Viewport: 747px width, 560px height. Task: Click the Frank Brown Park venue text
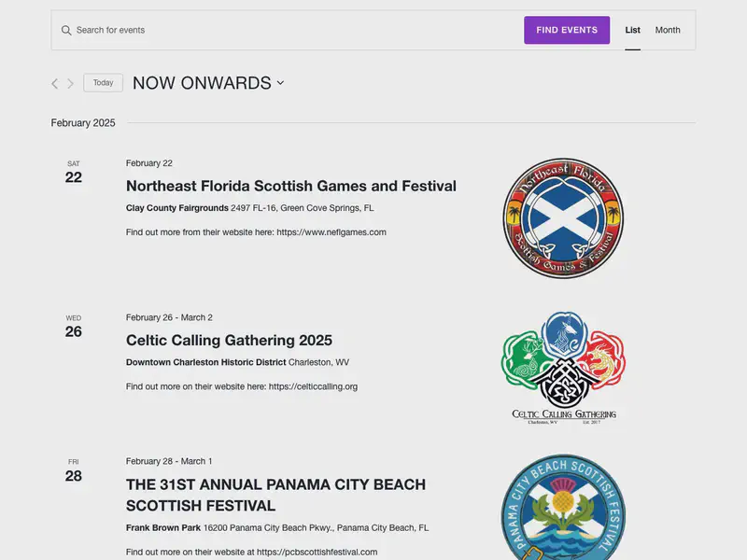click(x=163, y=528)
